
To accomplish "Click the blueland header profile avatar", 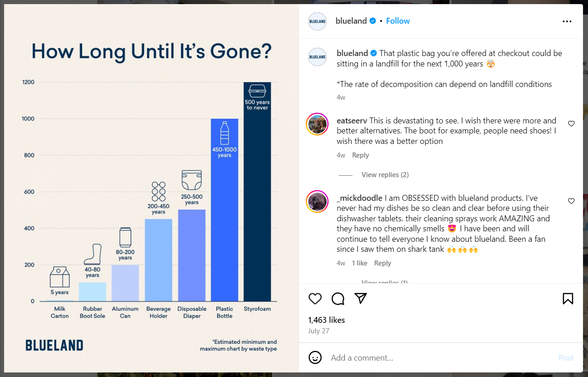I will (317, 21).
